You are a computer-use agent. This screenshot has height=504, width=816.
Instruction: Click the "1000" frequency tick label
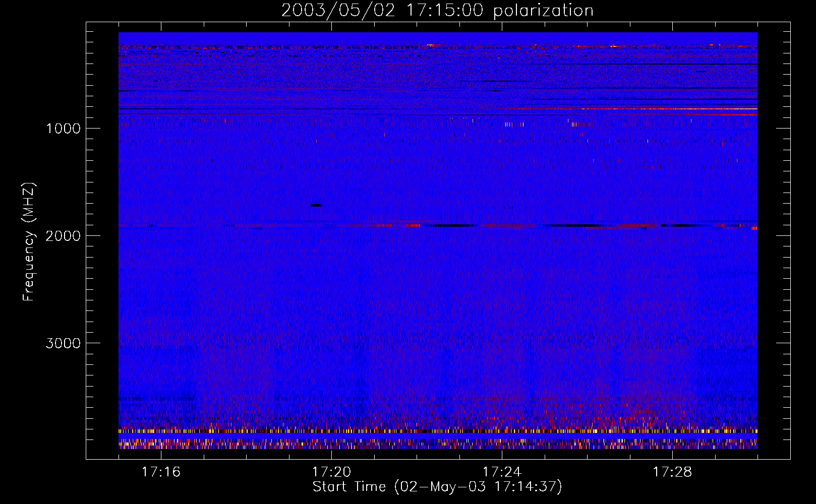click(x=63, y=129)
